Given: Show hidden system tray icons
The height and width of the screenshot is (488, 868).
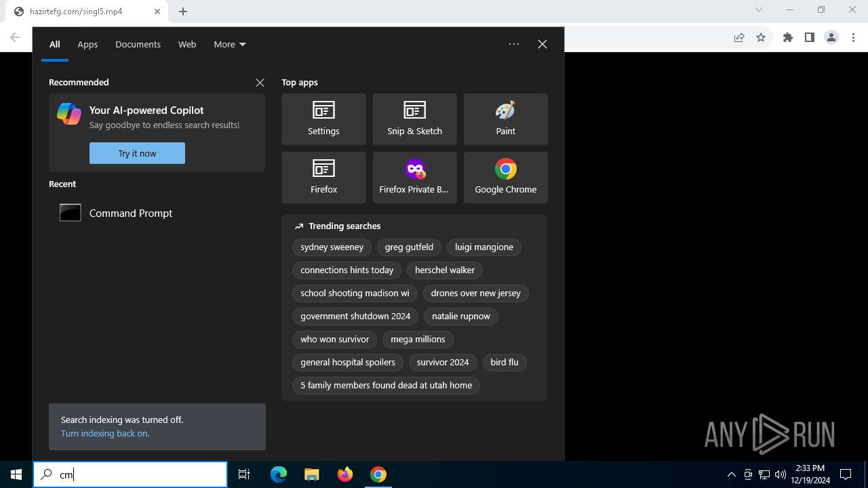Looking at the screenshot, I should tap(731, 474).
